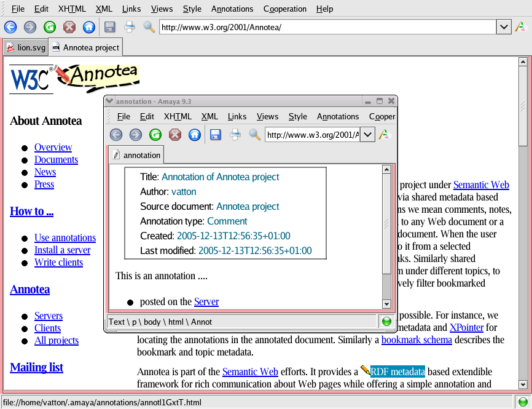Click the green Reload button in main toolbar

pyautogui.click(x=50, y=27)
